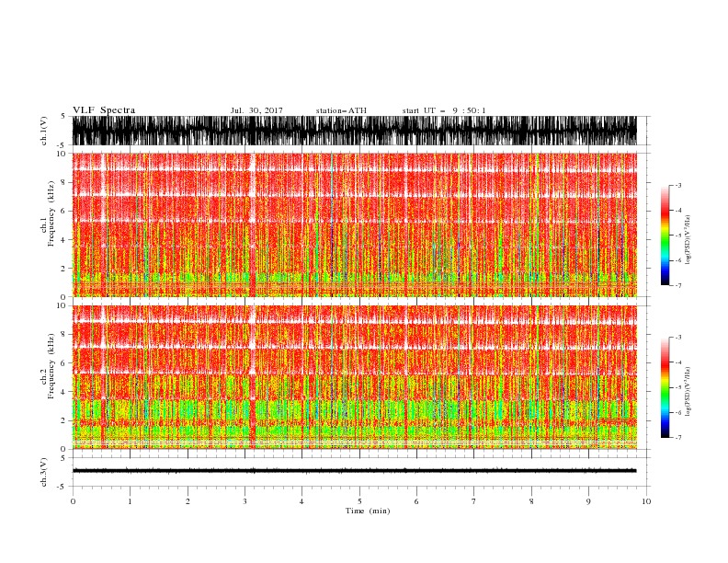The height and width of the screenshot is (563, 728).
Task: Select the date text "Jul. 30, 2017"
Action: coord(256,110)
